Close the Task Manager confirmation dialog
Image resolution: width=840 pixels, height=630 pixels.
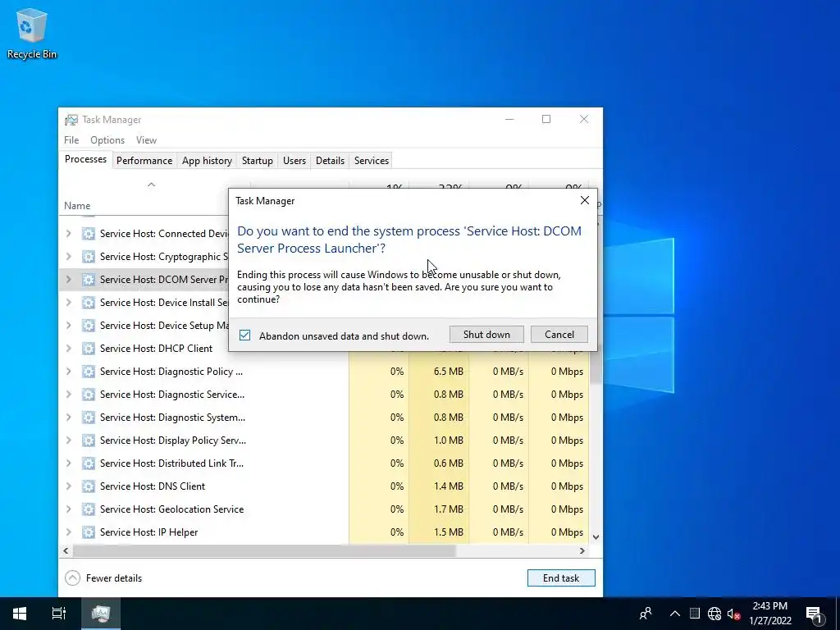pos(584,200)
